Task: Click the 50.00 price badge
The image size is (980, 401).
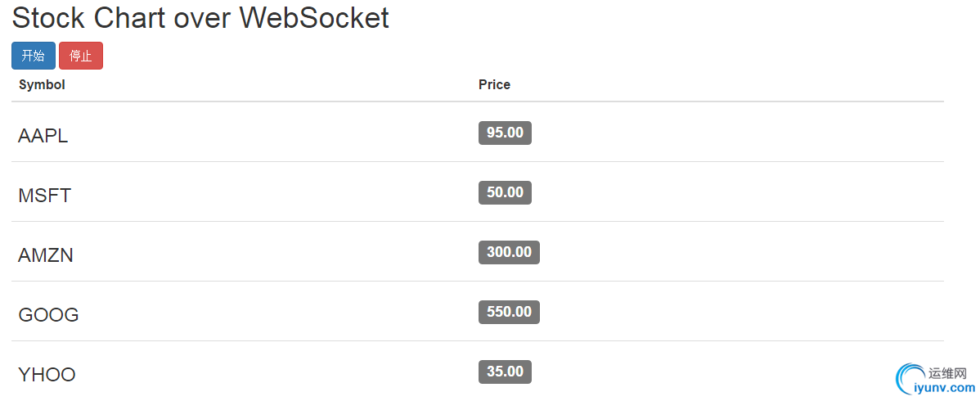Action: 505,192
